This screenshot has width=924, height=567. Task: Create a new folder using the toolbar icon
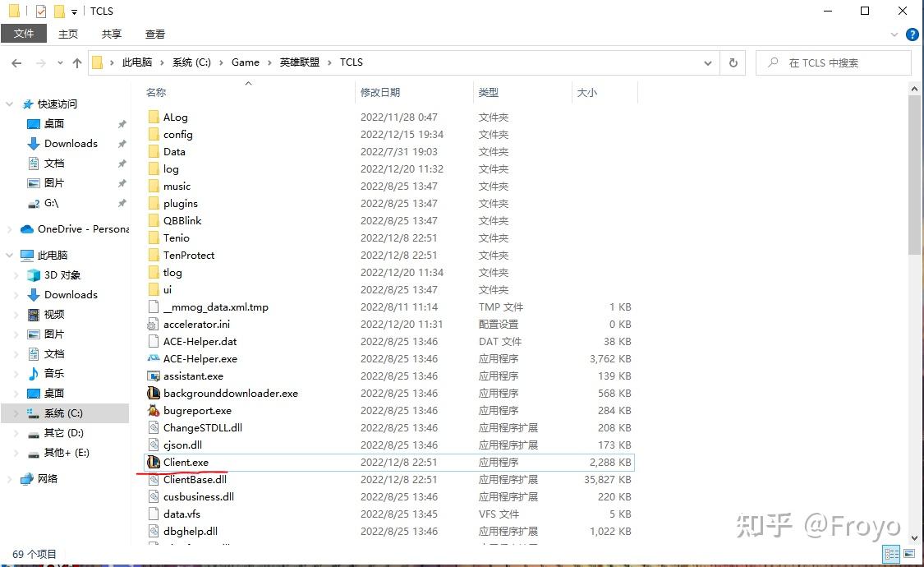pyautogui.click(x=59, y=11)
